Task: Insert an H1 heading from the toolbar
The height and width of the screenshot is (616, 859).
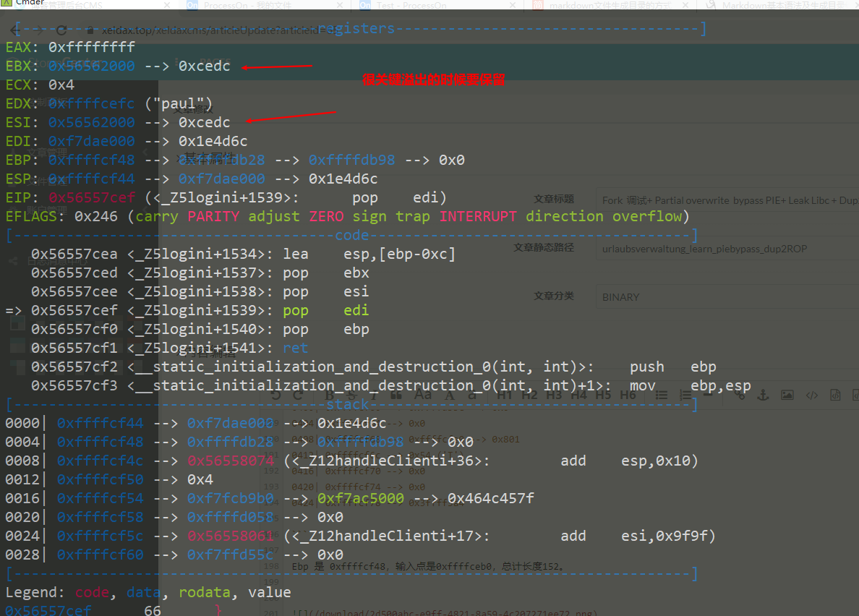Action: click(505, 395)
